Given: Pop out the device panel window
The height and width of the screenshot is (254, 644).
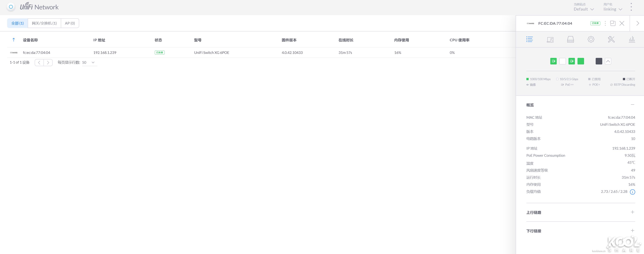Looking at the screenshot, I should [x=613, y=23].
